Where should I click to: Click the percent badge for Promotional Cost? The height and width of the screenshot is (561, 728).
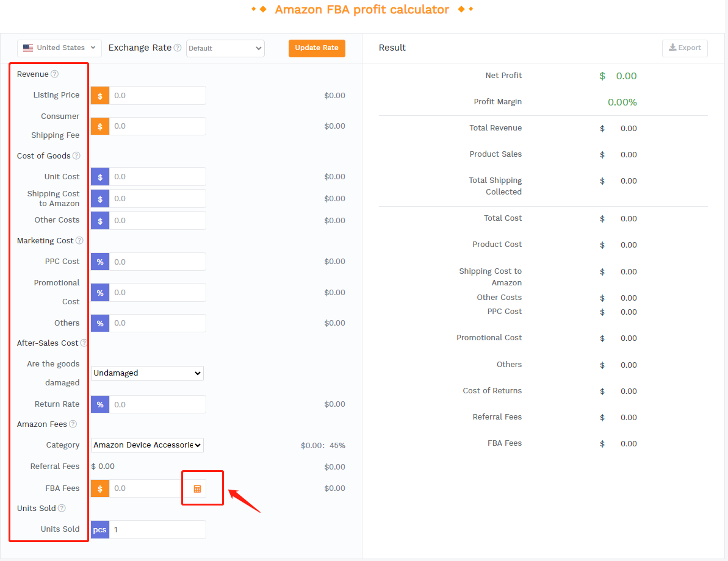(x=100, y=293)
